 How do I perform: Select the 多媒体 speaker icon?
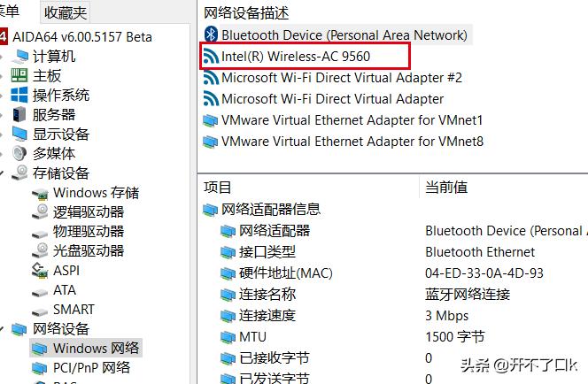19,154
